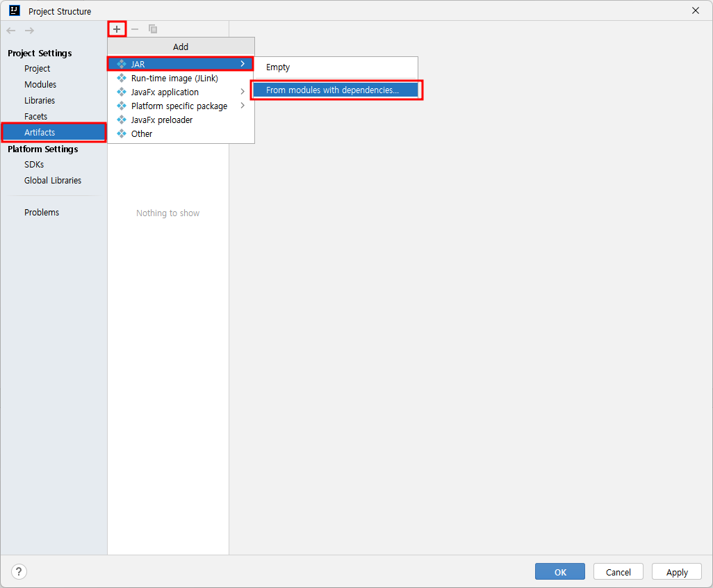The image size is (713, 588).
Task: Select Empty JAR option
Action: point(336,67)
